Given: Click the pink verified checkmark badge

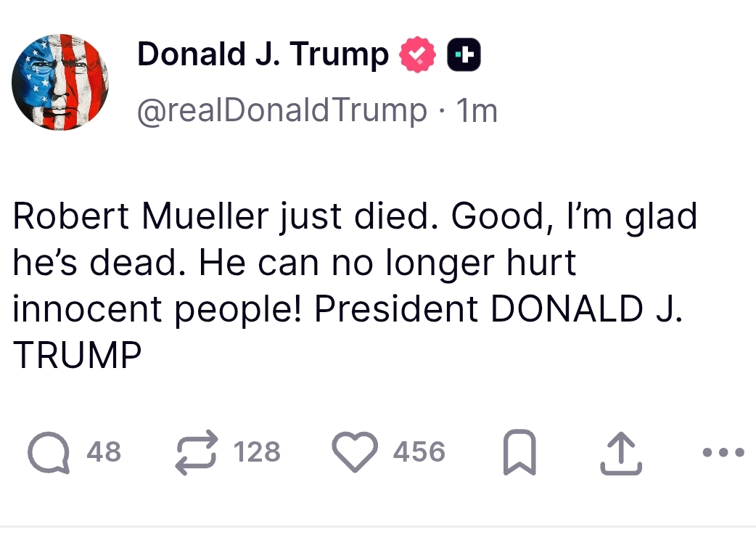Looking at the screenshot, I should point(418,55).
